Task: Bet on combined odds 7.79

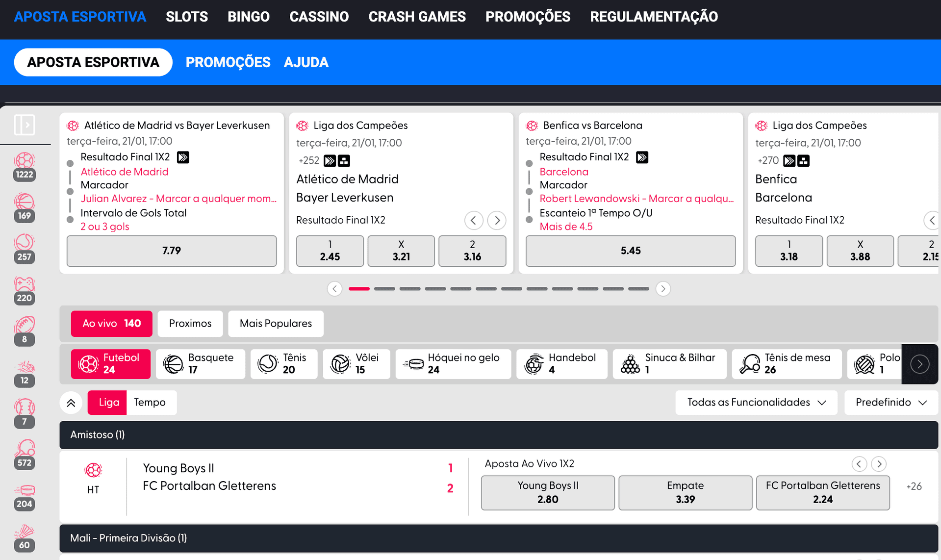Action: coord(172,251)
